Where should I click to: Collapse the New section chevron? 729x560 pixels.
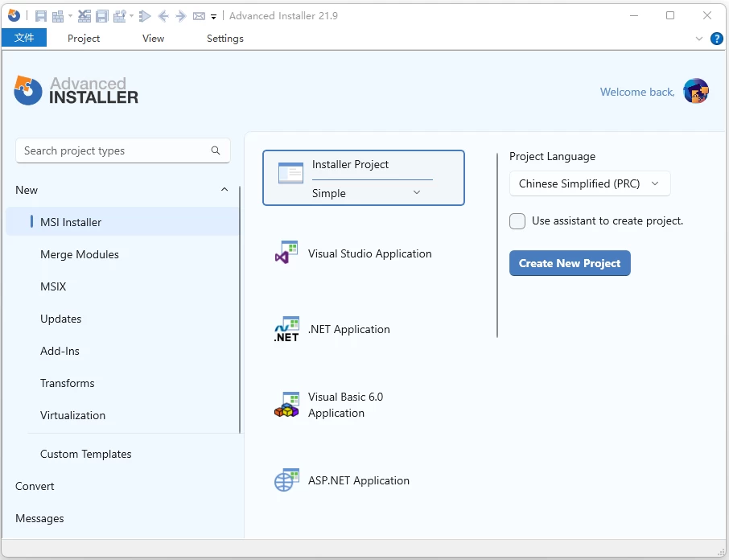pyautogui.click(x=224, y=190)
